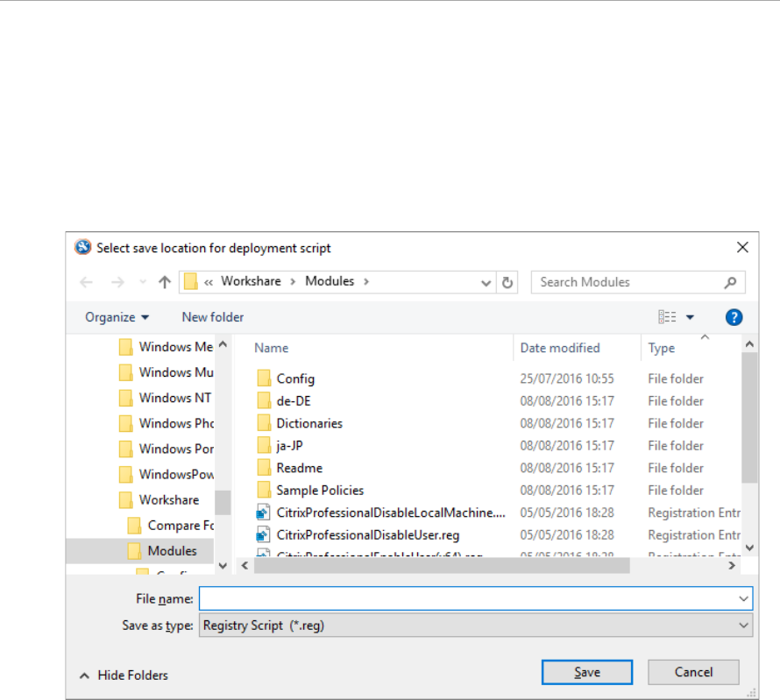Select WindowsPow folder in tree

pos(167,474)
